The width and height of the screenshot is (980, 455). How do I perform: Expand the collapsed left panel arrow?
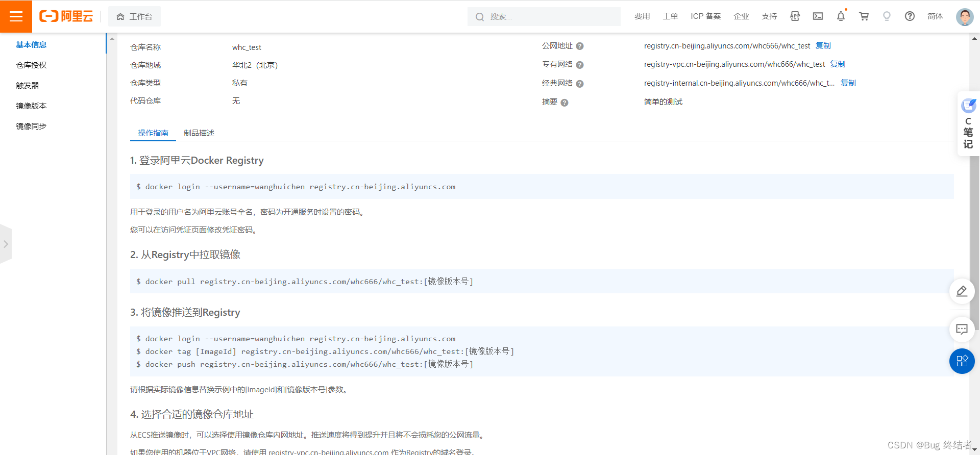pyautogui.click(x=6, y=244)
